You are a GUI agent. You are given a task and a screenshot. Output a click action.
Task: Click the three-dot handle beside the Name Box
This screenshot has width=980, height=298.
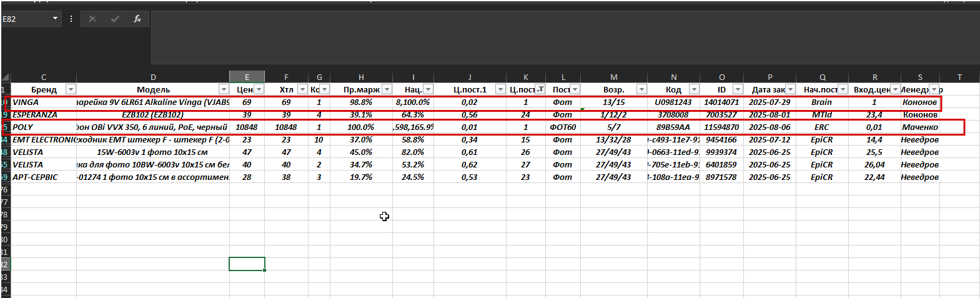71,19
